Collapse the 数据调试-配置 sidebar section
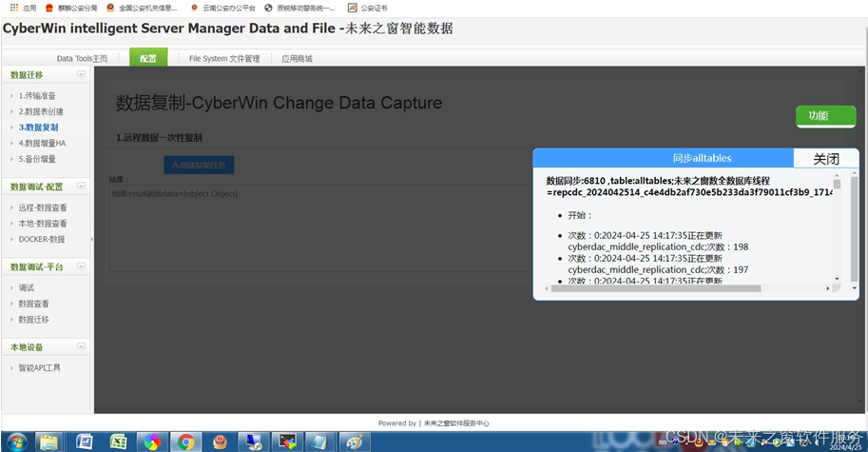Screen dimensions: 868x452 [x=82, y=186]
